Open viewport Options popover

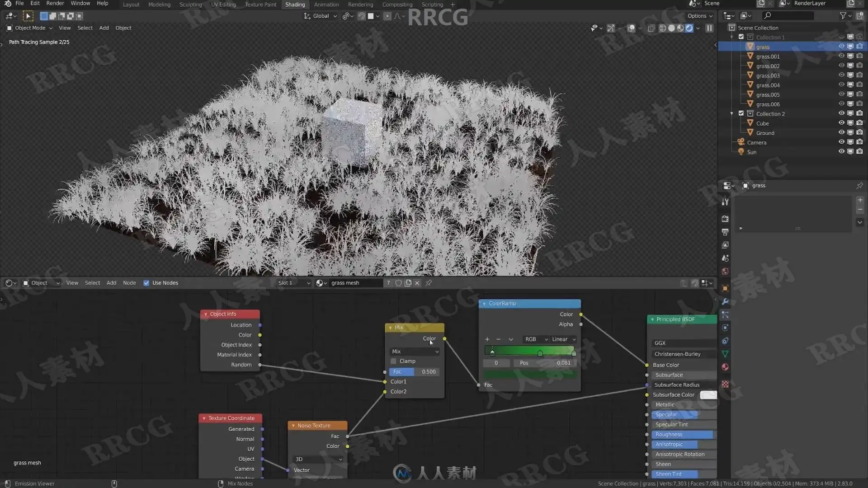point(699,16)
